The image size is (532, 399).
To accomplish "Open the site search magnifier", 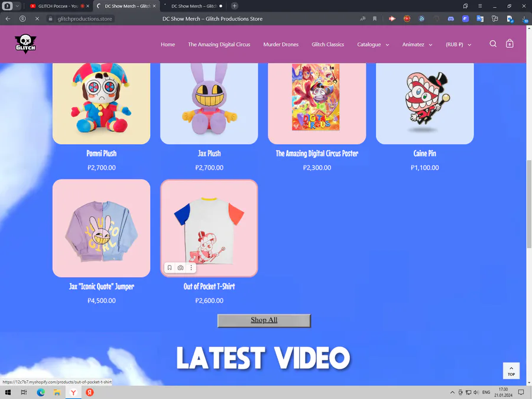I will 493,44.
